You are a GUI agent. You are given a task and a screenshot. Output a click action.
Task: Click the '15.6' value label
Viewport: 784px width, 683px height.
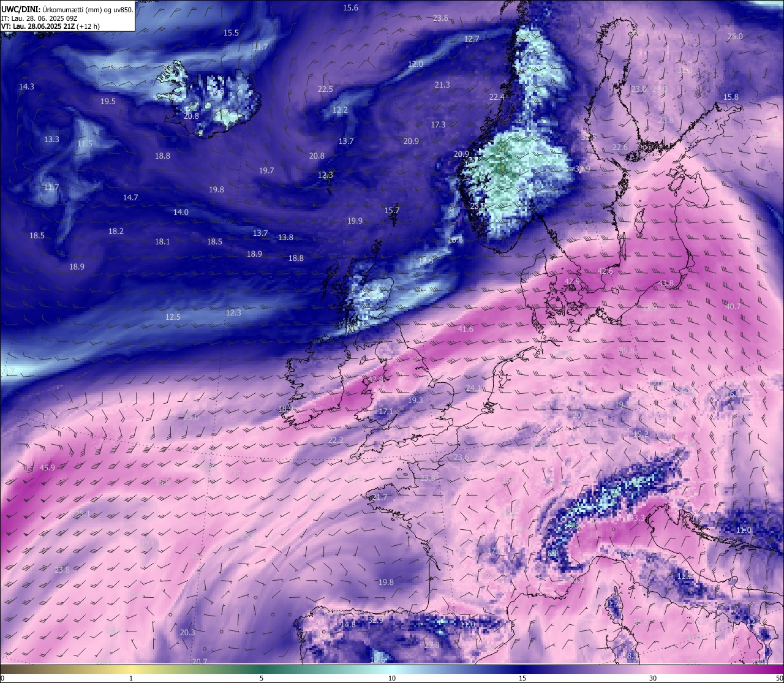tap(350, 7)
